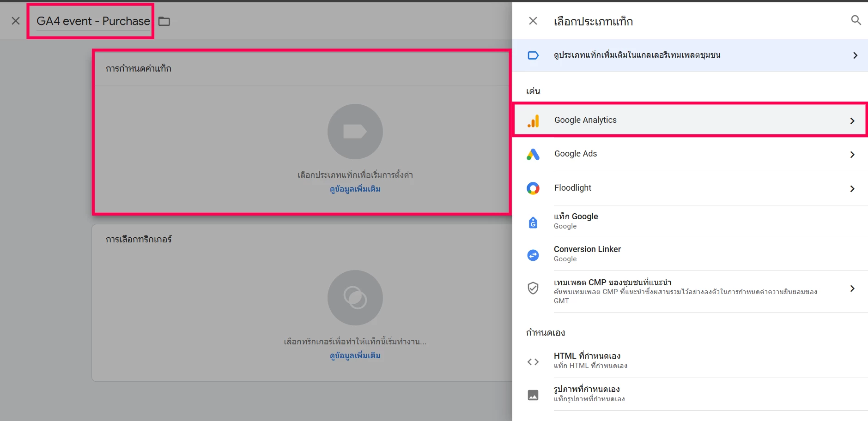
Task: Select the Conversion Linker icon
Action: pos(533,255)
